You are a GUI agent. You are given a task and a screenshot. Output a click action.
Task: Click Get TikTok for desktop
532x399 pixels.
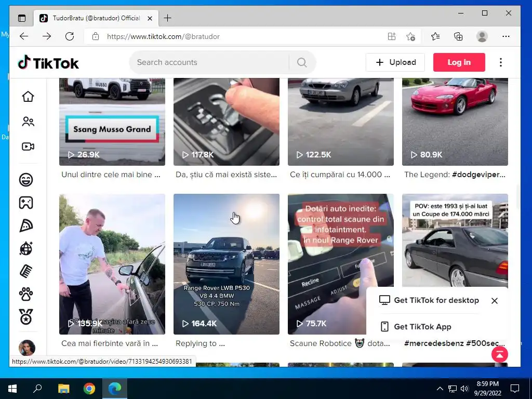point(429,300)
